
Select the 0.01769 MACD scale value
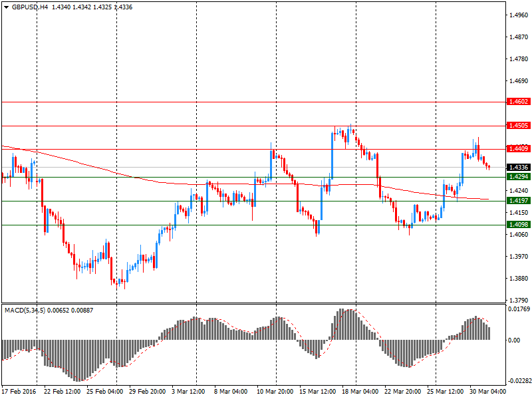click(x=519, y=309)
